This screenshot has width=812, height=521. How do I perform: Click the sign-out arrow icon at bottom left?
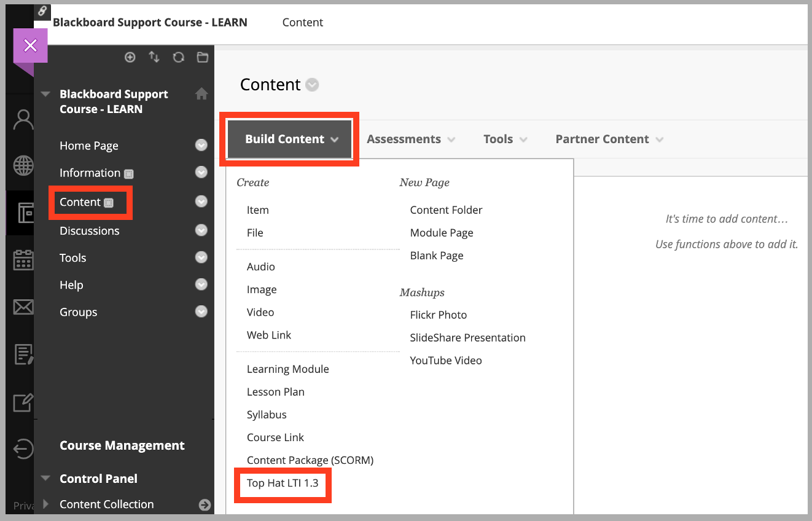(23, 449)
